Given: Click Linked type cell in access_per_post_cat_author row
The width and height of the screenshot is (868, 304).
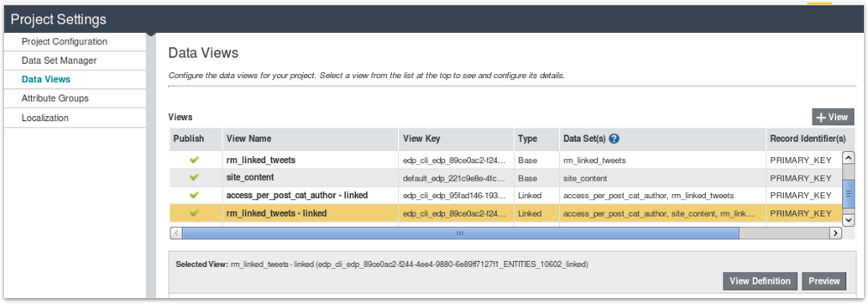Looking at the screenshot, I should 530,196.
